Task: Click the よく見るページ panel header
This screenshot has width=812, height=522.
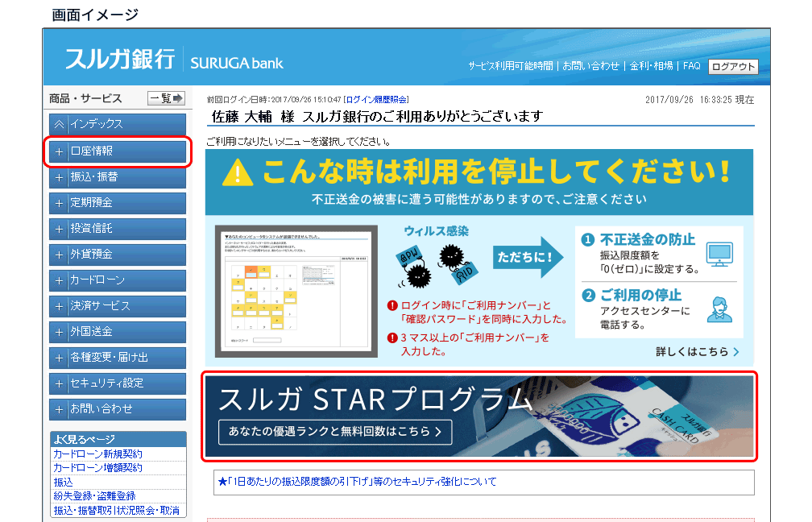Action: coord(118,439)
